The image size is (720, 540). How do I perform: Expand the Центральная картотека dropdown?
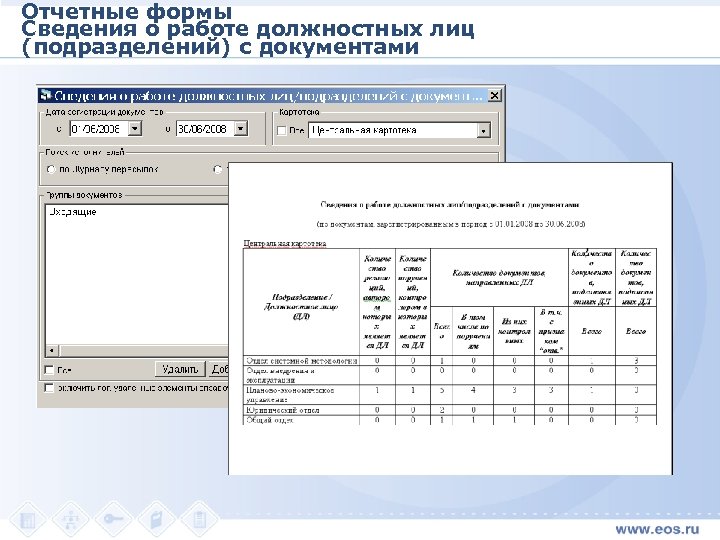tap(483, 131)
